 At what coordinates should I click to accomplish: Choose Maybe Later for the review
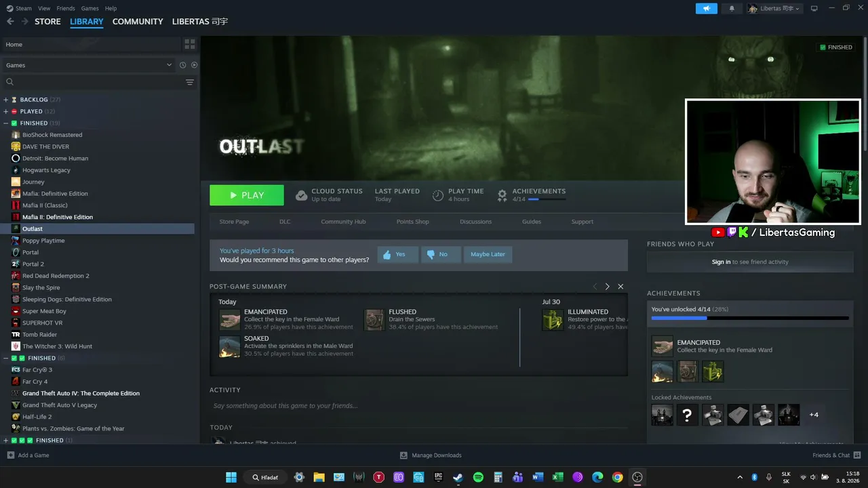click(x=488, y=255)
